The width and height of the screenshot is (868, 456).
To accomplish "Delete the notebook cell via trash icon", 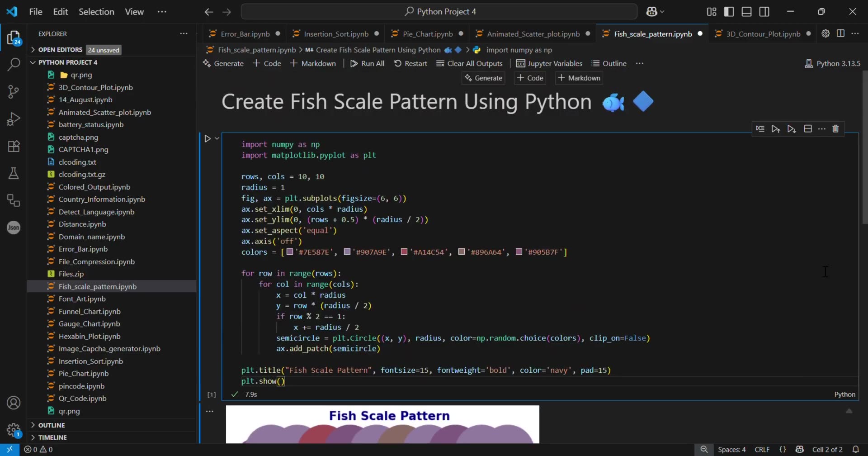I will click(x=835, y=129).
